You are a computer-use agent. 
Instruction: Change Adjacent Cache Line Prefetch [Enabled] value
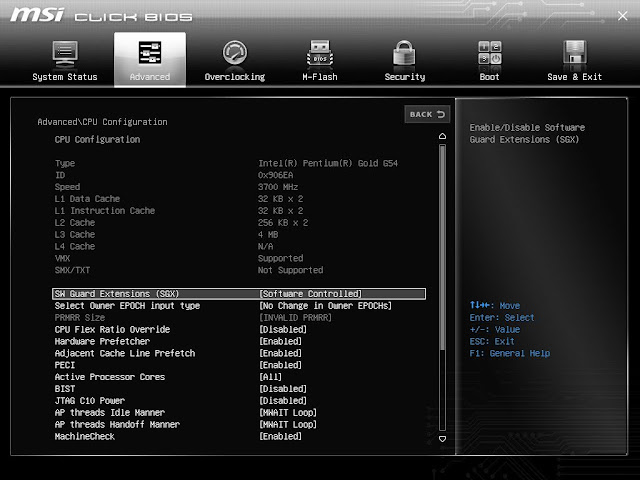pos(280,353)
